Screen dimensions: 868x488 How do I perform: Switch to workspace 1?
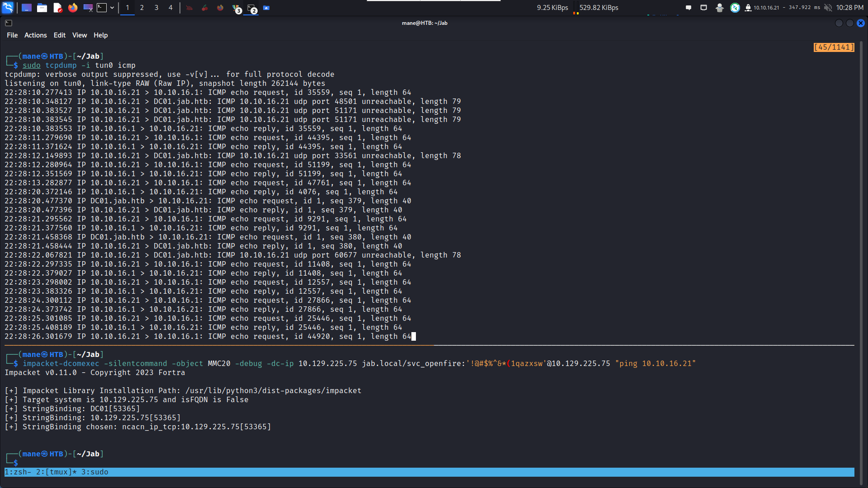(127, 8)
